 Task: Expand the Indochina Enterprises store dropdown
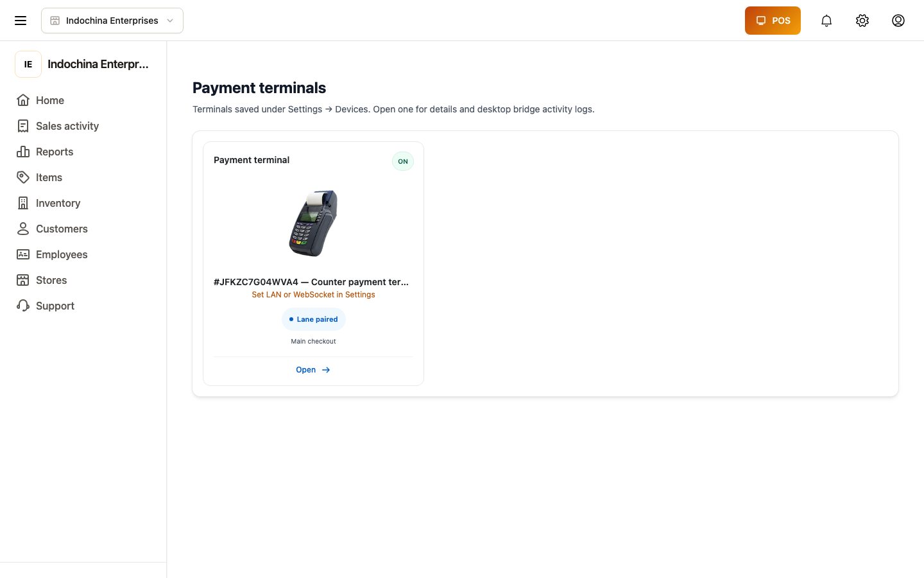112,21
